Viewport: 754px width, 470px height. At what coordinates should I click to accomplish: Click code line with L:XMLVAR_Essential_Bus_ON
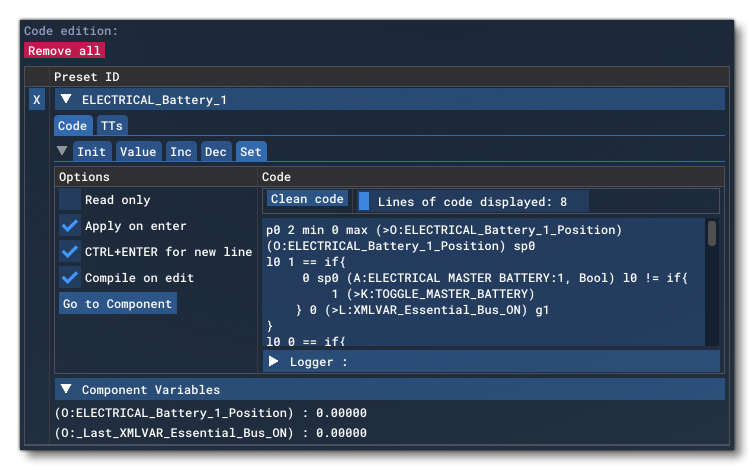click(x=422, y=309)
